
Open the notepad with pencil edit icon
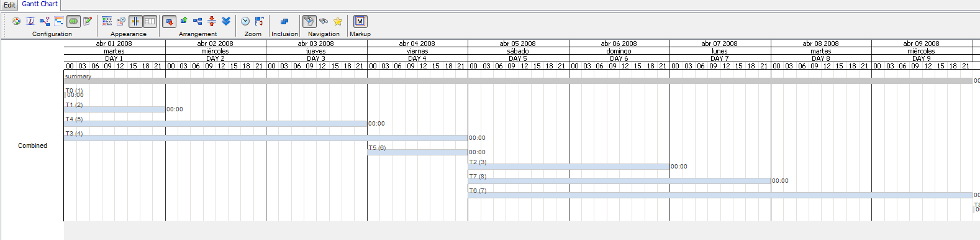click(88, 21)
